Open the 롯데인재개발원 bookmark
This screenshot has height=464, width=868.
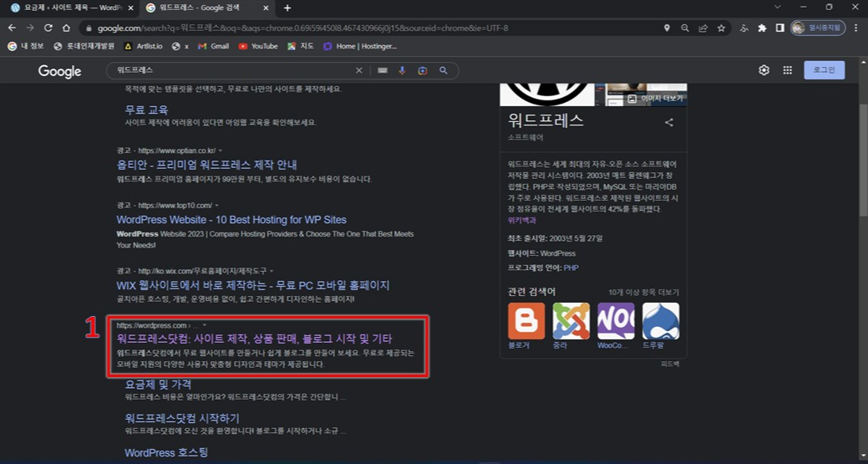coord(84,46)
